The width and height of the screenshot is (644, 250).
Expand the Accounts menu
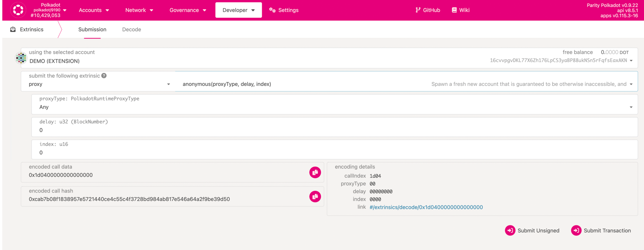point(94,10)
